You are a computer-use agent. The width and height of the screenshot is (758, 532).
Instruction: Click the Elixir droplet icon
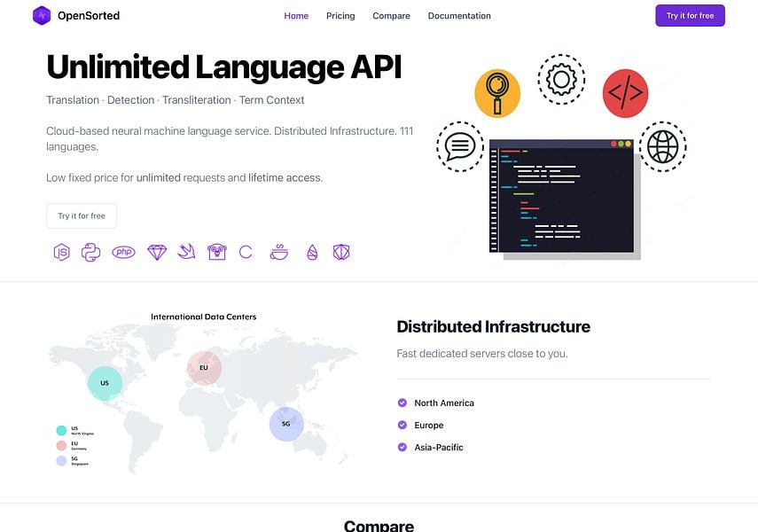click(x=311, y=253)
